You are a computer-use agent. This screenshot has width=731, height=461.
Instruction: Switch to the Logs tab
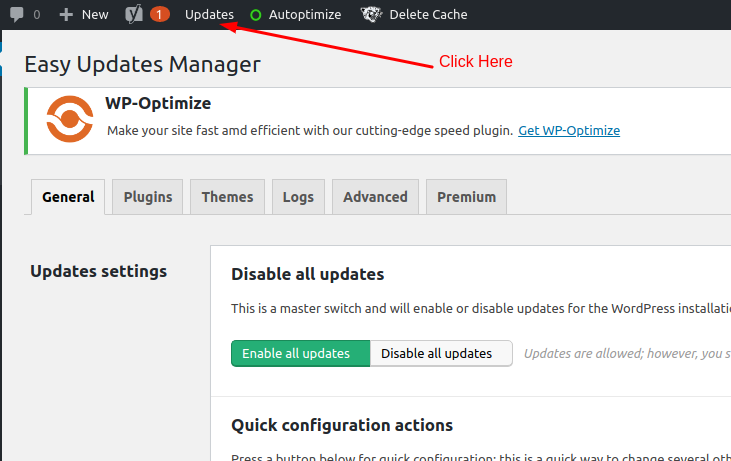coord(298,197)
